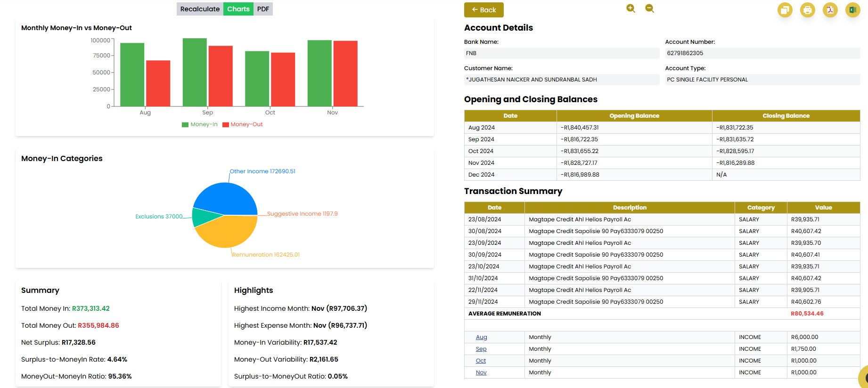868x388 pixels.
Task: Open the Aug monthly income link
Action: click(x=481, y=337)
